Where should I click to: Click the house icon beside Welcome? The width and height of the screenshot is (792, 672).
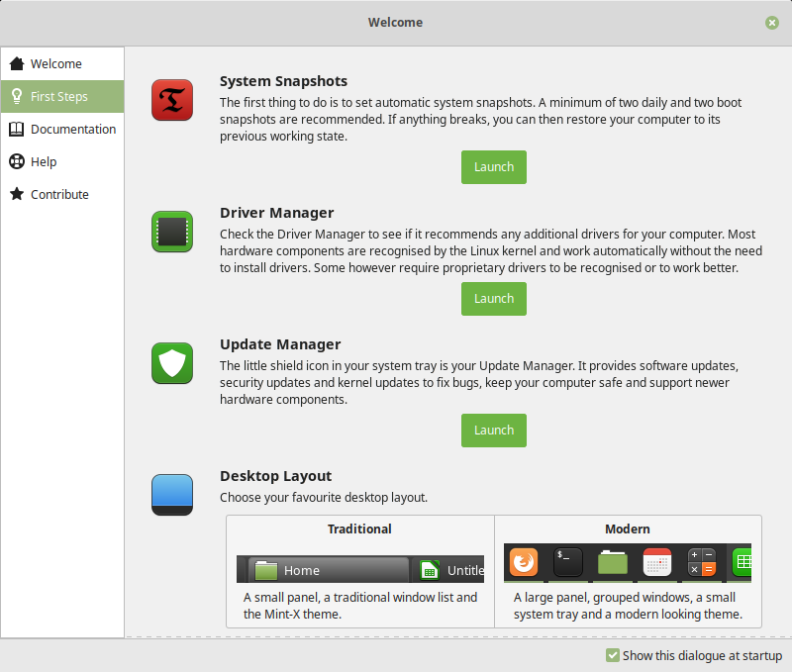[x=17, y=63]
